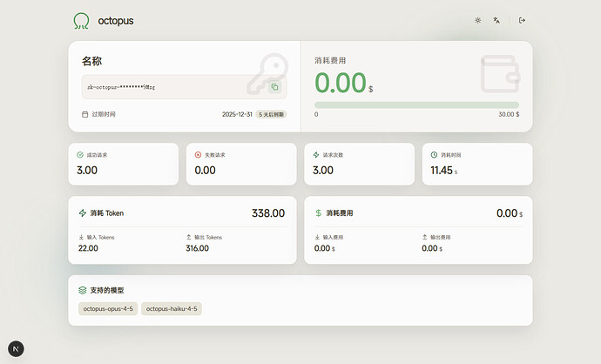This screenshot has width=601, height=364.
Task: Click the 支持的模型 section title
Action: pyautogui.click(x=107, y=291)
